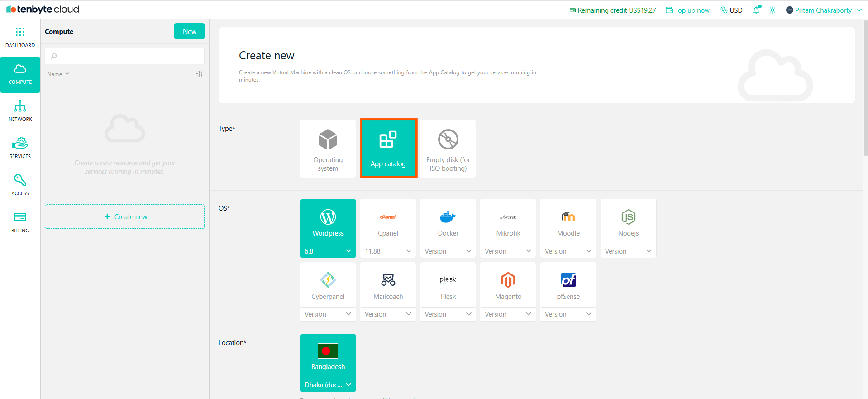Open the Plesk Version dropdown
This screenshot has height=399, width=868.
point(448,314)
